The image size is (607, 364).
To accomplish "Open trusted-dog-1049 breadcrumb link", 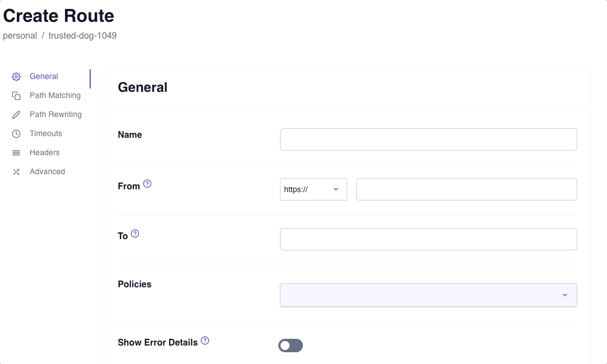I will click(x=82, y=36).
